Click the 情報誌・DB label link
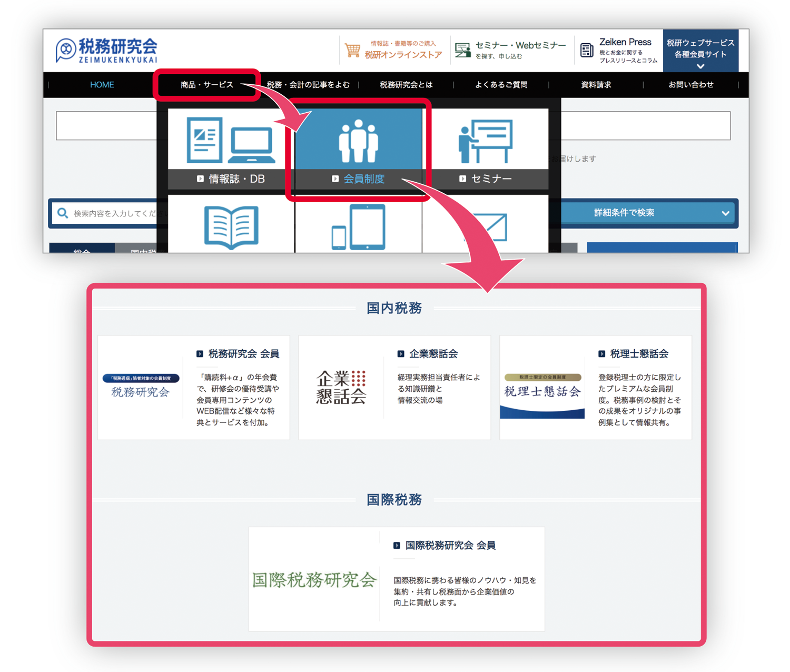The width and height of the screenshot is (790, 672). [x=236, y=179]
